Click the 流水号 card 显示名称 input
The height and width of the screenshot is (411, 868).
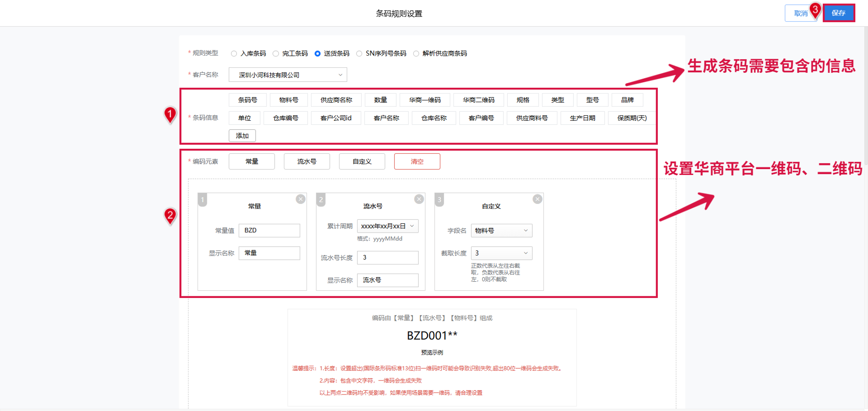click(388, 280)
